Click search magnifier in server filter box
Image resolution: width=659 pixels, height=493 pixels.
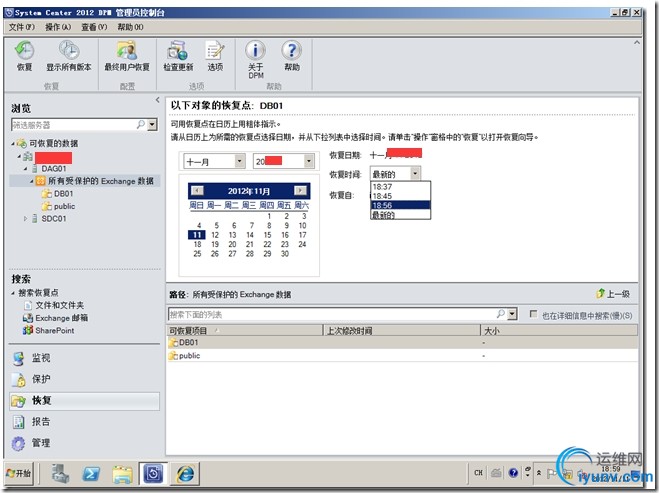coord(141,124)
